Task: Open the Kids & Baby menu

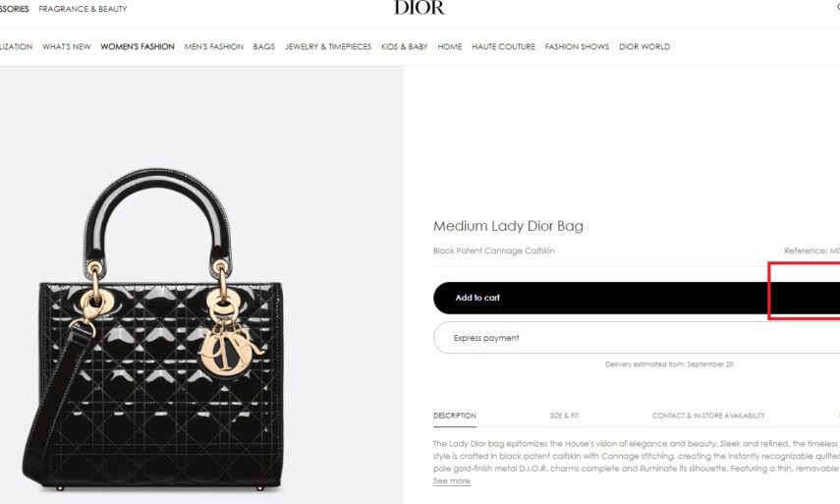Action: [405, 46]
